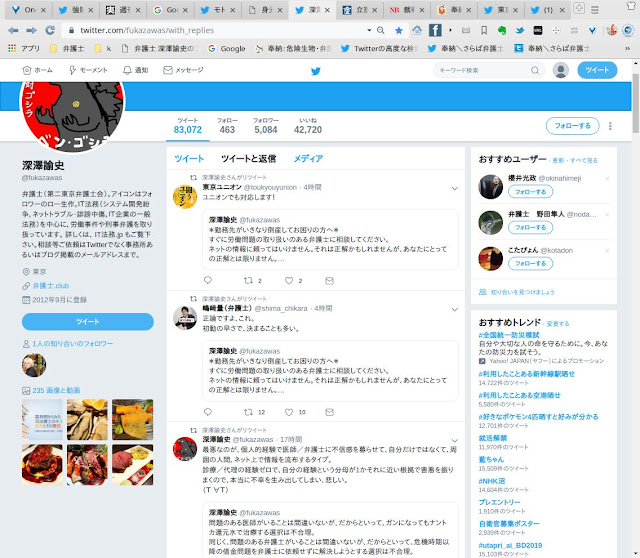Viewport: 640px width, 558px height.
Task: Open the address bar dropdown arrow
Action: point(369,30)
